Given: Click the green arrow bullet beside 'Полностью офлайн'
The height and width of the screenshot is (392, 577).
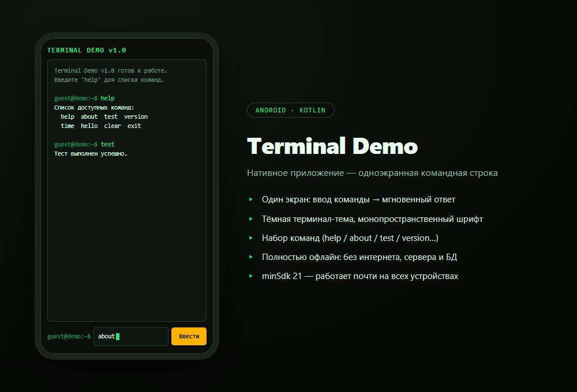Looking at the screenshot, I should 251,257.
